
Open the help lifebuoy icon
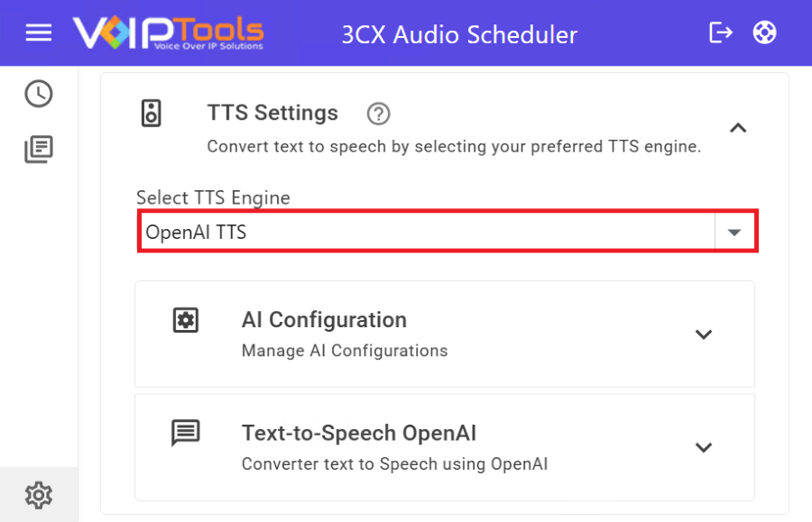pos(765,33)
